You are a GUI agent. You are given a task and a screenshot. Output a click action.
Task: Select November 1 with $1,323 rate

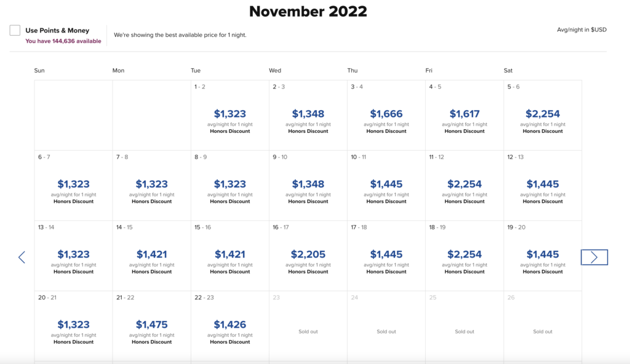229,114
